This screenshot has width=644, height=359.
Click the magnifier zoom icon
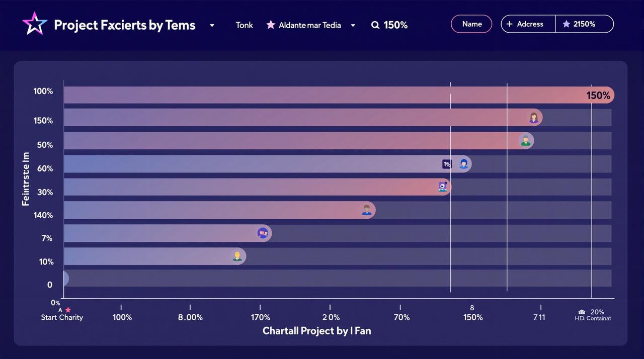(x=375, y=25)
